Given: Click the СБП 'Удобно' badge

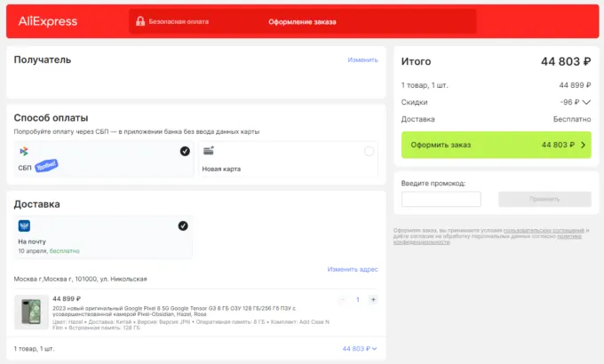Looking at the screenshot, I should tap(46, 166).
